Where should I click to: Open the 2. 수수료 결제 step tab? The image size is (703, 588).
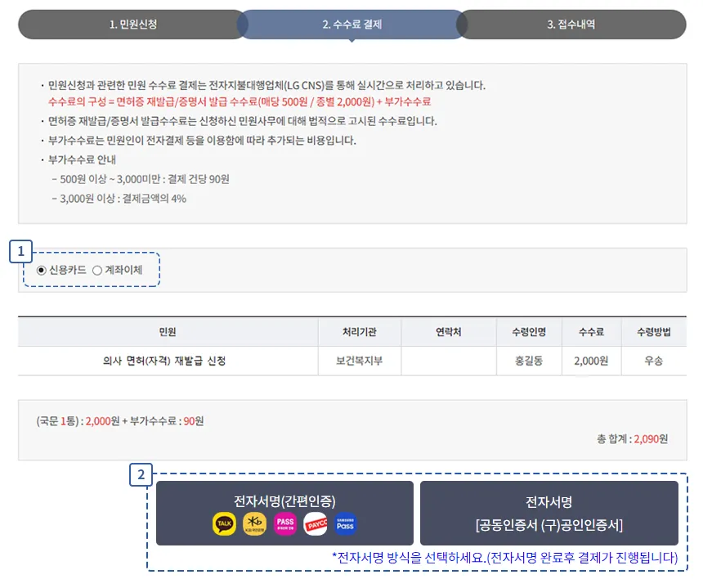coord(351,25)
